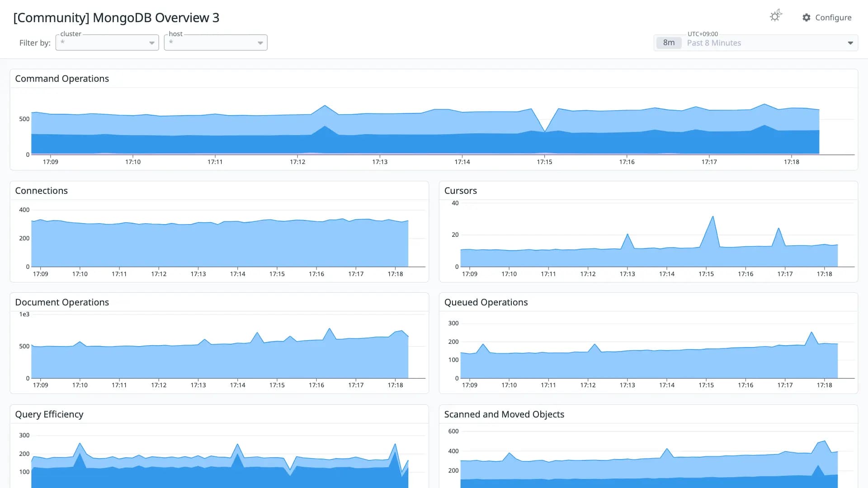Click the 300 label on the Query Efficiency axis

click(24, 436)
